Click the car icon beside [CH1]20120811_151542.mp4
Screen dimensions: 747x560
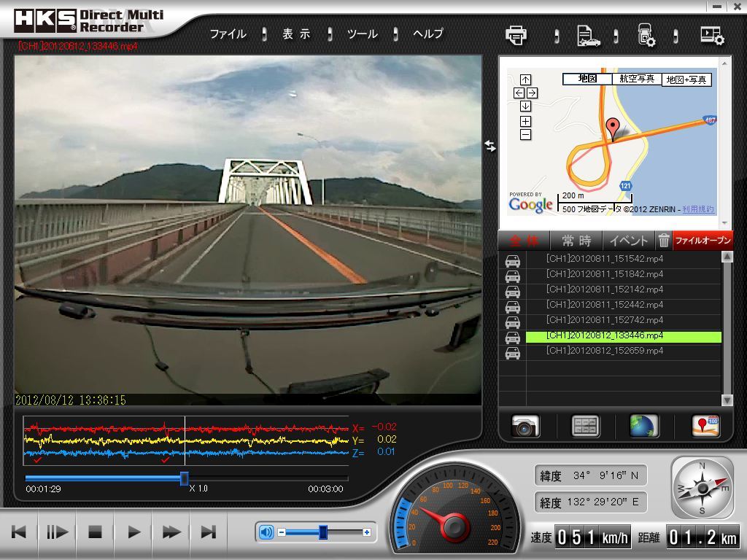pos(513,260)
